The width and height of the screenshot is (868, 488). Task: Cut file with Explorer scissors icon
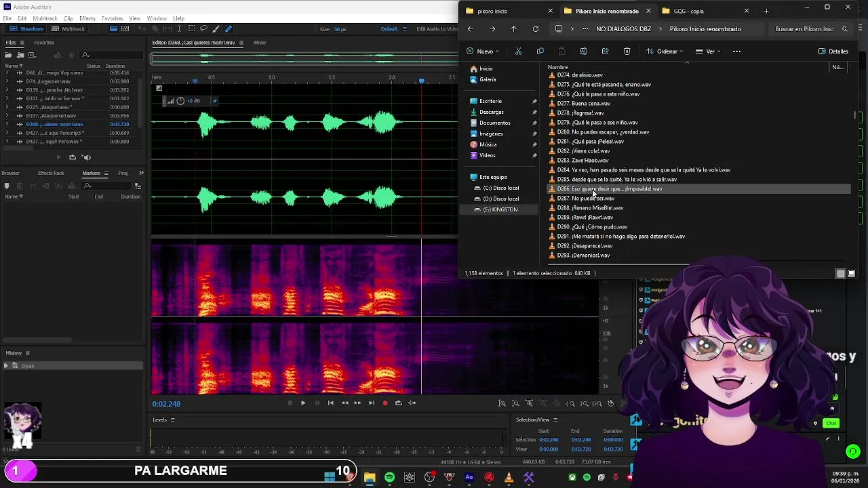(518, 52)
